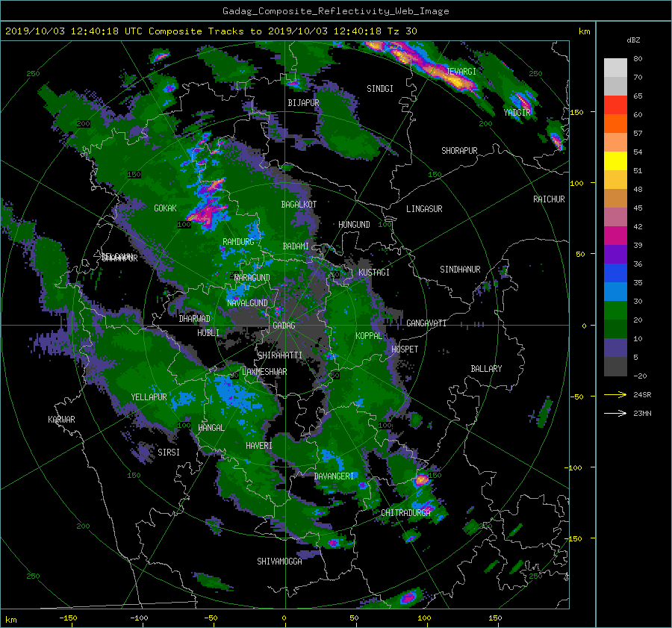Click the KARWAR label
Image resolution: width=672 pixels, height=628 pixels.
(x=61, y=420)
